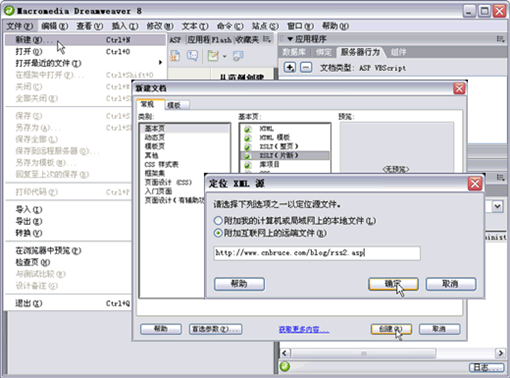Click the comment bubble icon in insert toolbar

click(x=193, y=56)
